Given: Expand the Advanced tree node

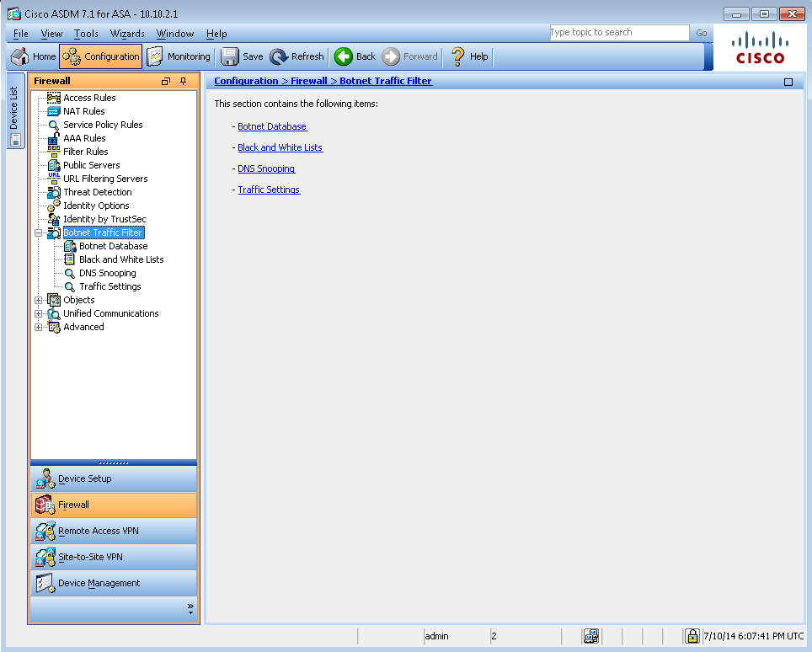Looking at the screenshot, I should tap(38, 327).
